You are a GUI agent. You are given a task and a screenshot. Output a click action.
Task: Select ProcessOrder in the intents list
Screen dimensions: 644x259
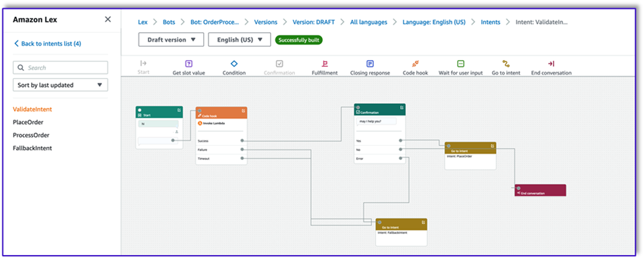[x=31, y=136]
